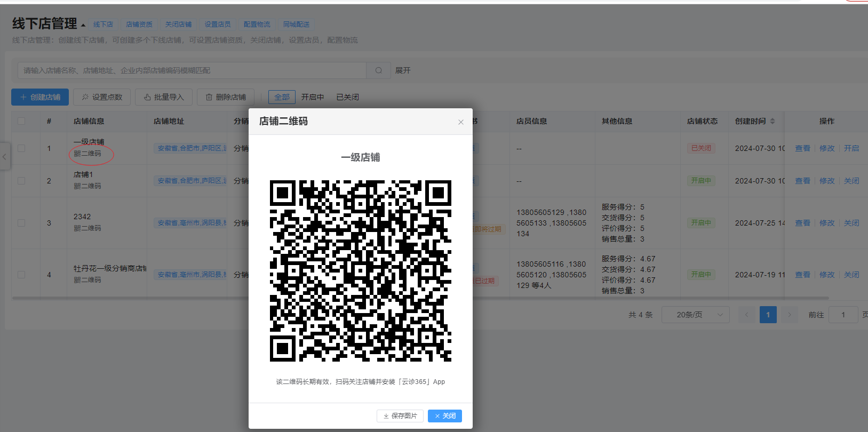Click 关闭 action for row 4 牡丹花 store
The height and width of the screenshot is (432, 868).
point(851,275)
